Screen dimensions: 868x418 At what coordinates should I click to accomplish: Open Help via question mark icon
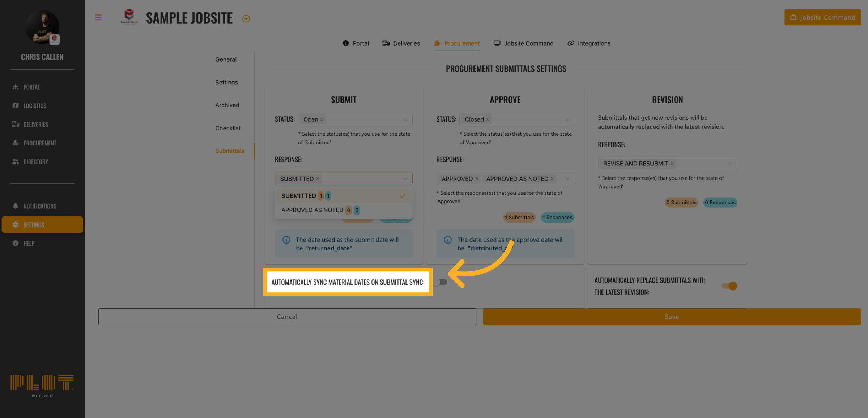pyautogui.click(x=16, y=244)
